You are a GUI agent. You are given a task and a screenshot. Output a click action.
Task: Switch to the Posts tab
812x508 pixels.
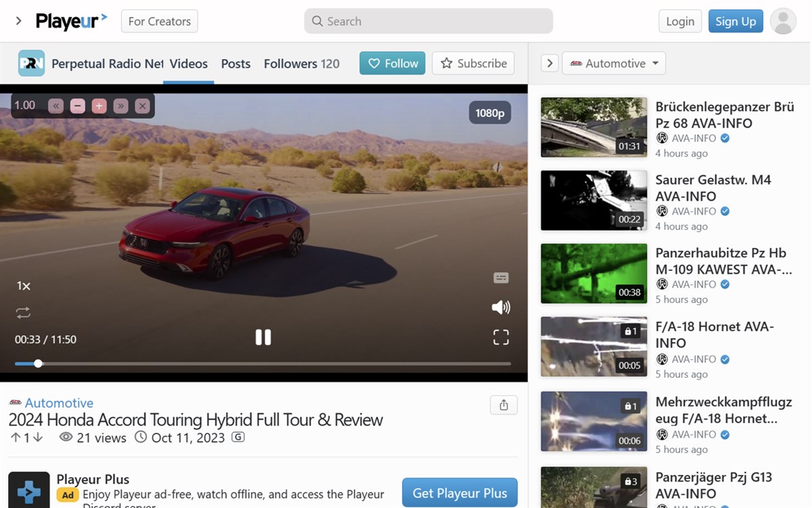pyautogui.click(x=235, y=64)
